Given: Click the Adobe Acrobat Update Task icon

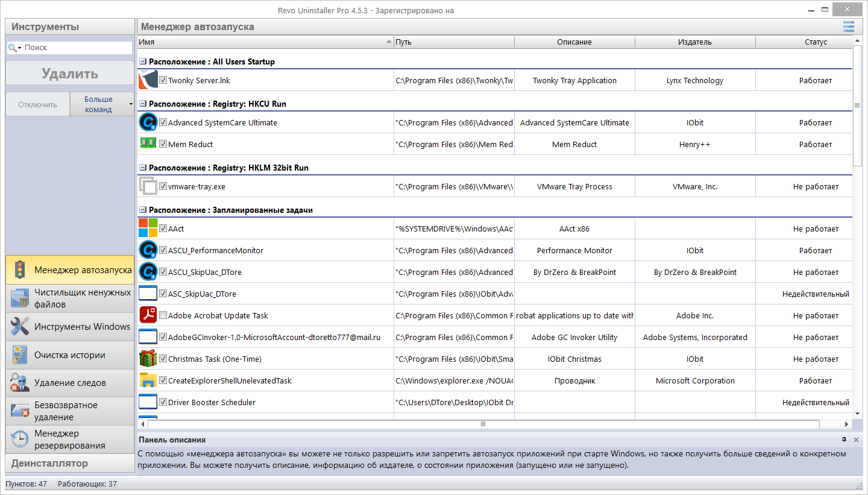Looking at the screenshot, I should point(148,315).
